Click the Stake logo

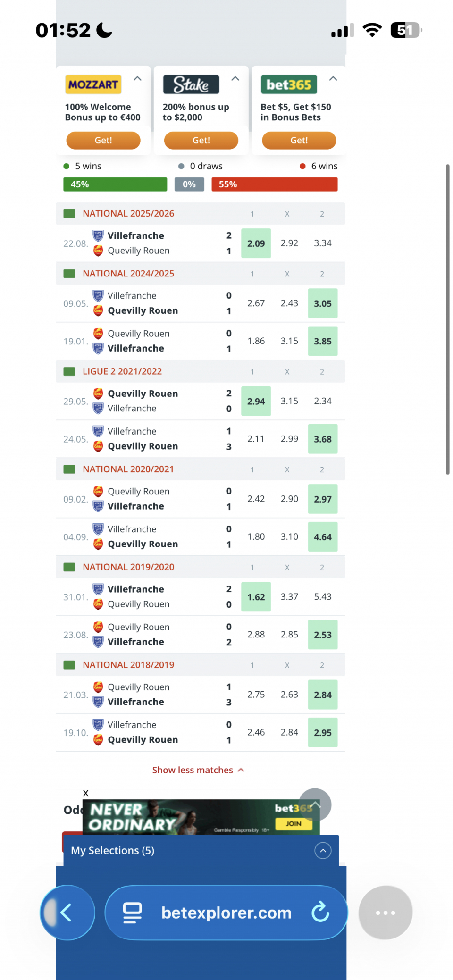(x=191, y=84)
